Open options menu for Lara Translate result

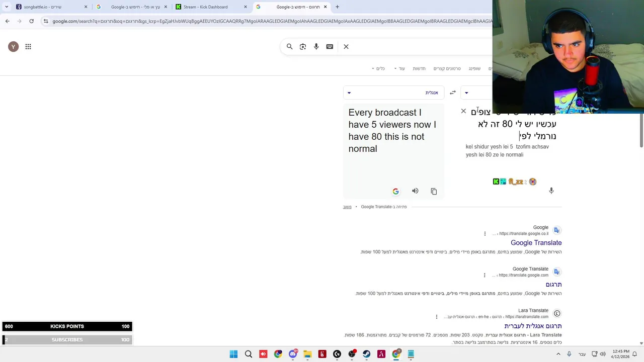coord(437,317)
